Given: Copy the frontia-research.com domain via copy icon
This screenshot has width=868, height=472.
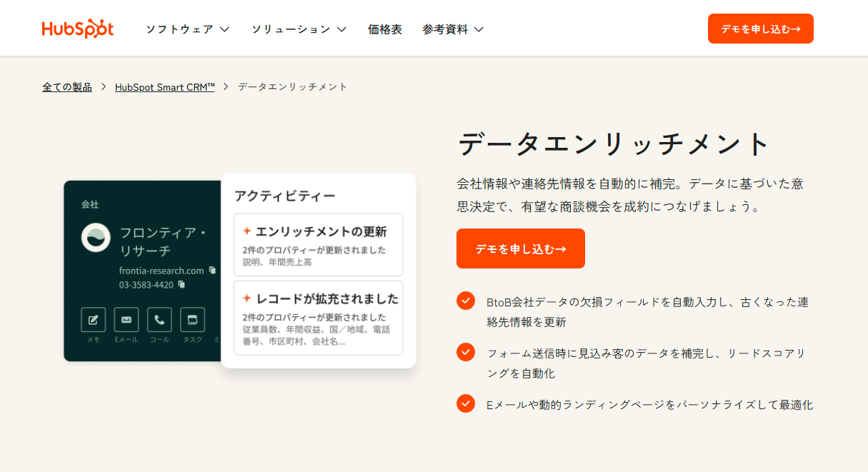Looking at the screenshot, I should [213, 271].
